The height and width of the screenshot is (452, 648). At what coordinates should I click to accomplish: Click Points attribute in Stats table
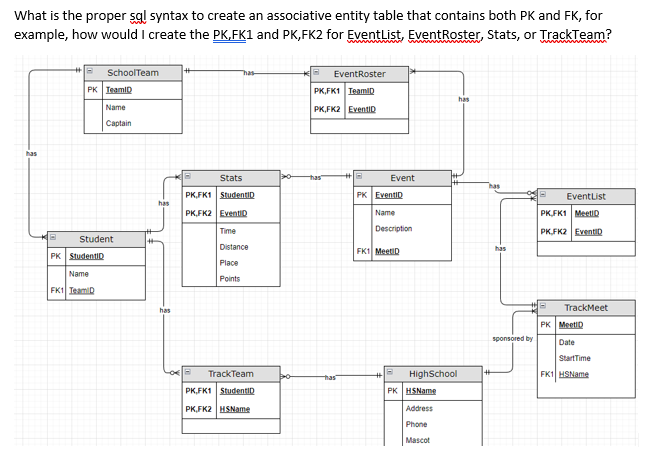click(x=230, y=279)
